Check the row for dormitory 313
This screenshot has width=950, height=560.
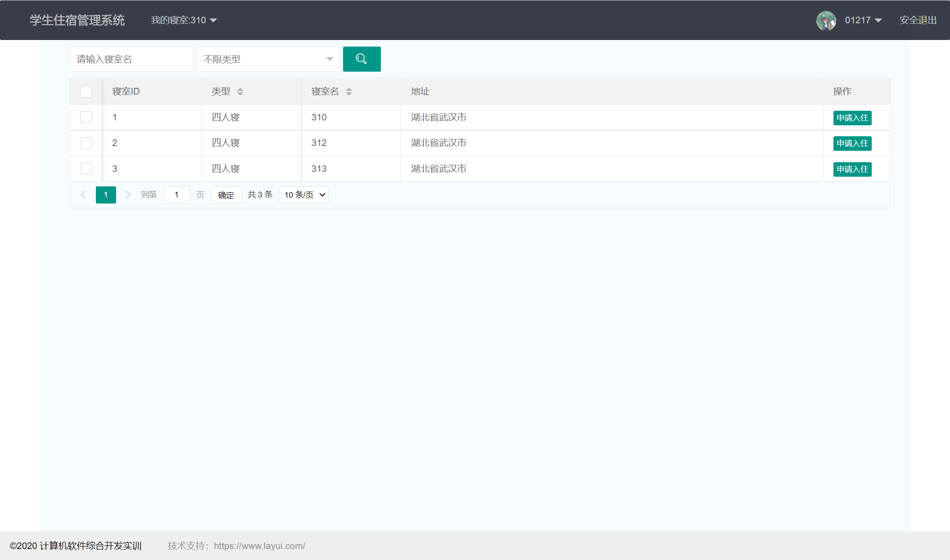pos(86,169)
